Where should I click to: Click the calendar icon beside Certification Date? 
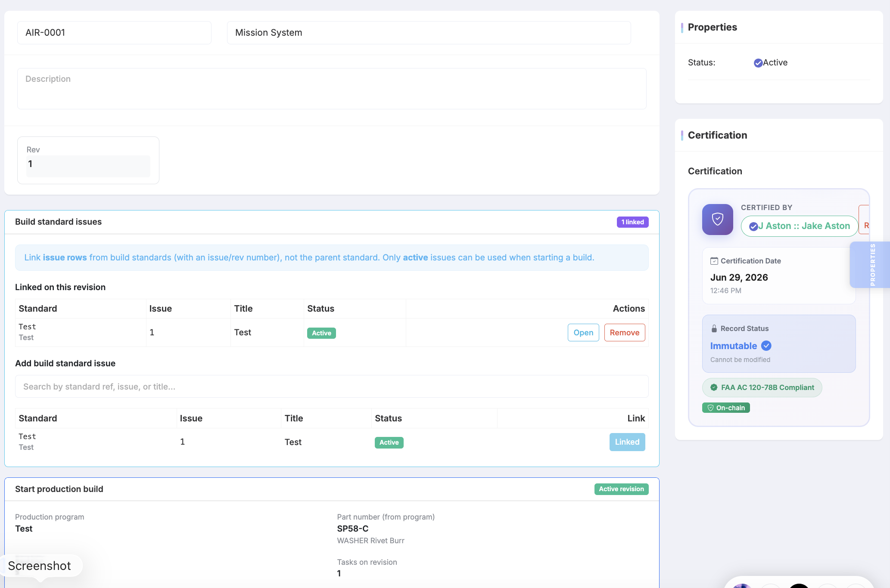(714, 261)
